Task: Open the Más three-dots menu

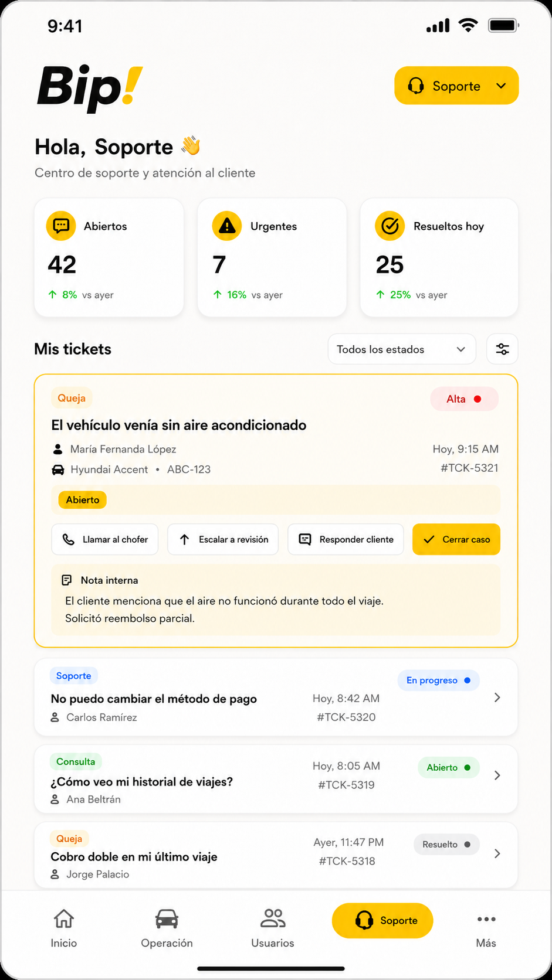Action: [x=486, y=919]
